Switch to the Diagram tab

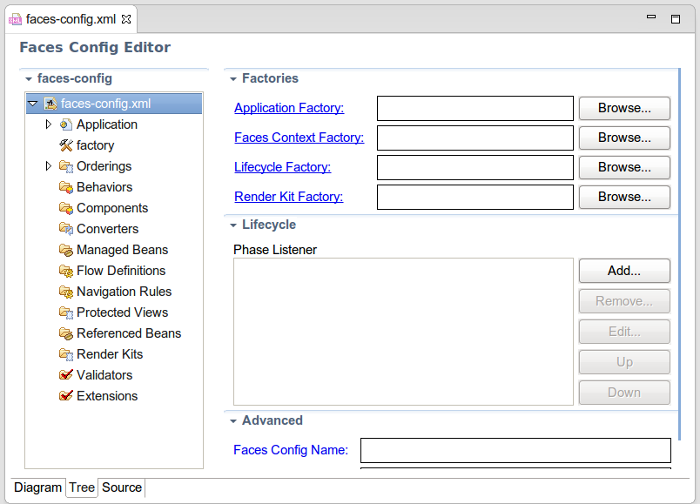pyautogui.click(x=38, y=488)
